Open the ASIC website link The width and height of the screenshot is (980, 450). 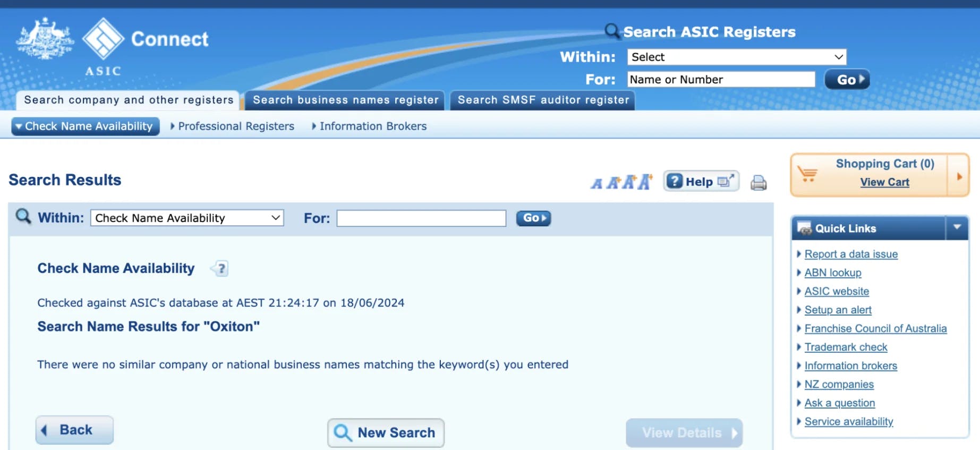pyautogui.click(x=837, y=291)
